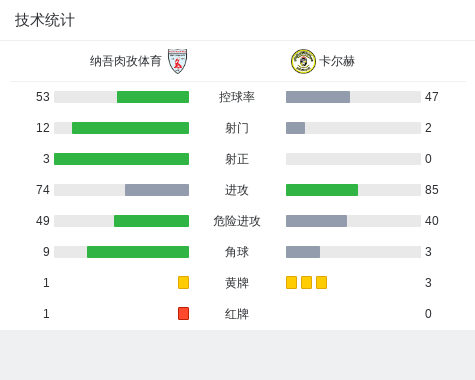Click the 技术统计 section heading
475x380 pixels.
point(45,20)
